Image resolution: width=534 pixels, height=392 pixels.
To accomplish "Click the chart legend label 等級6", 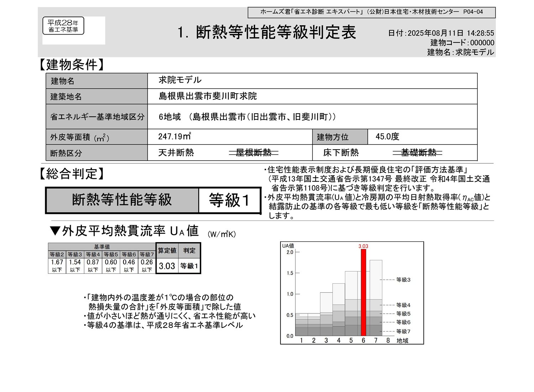I will pyautogui.click(x=403, y=322).
